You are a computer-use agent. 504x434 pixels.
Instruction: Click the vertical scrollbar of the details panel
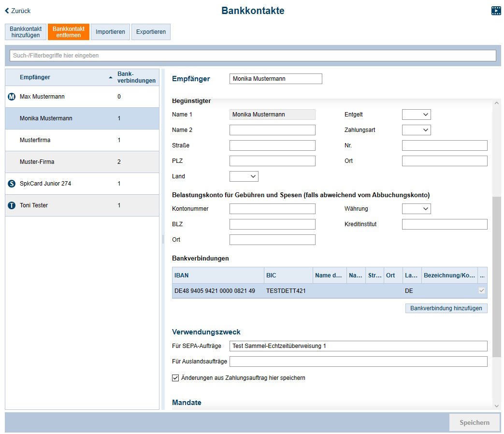point(497,276)
